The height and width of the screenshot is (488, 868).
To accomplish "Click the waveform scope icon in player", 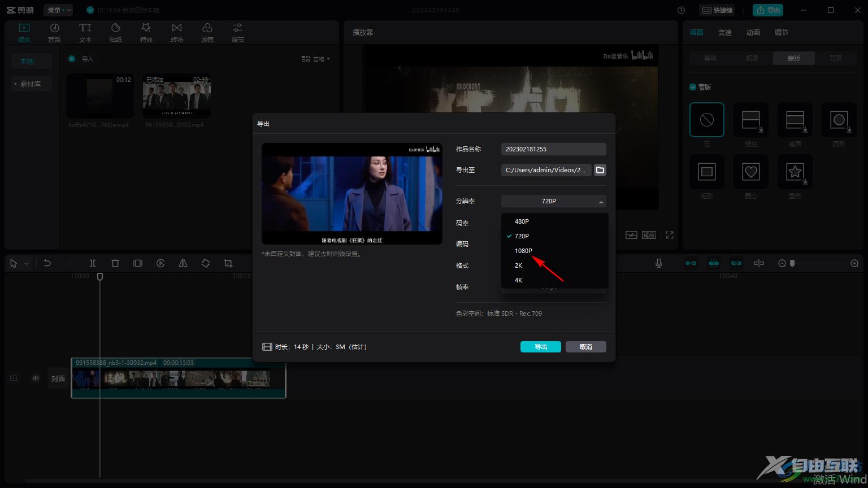I will [631, 235].
